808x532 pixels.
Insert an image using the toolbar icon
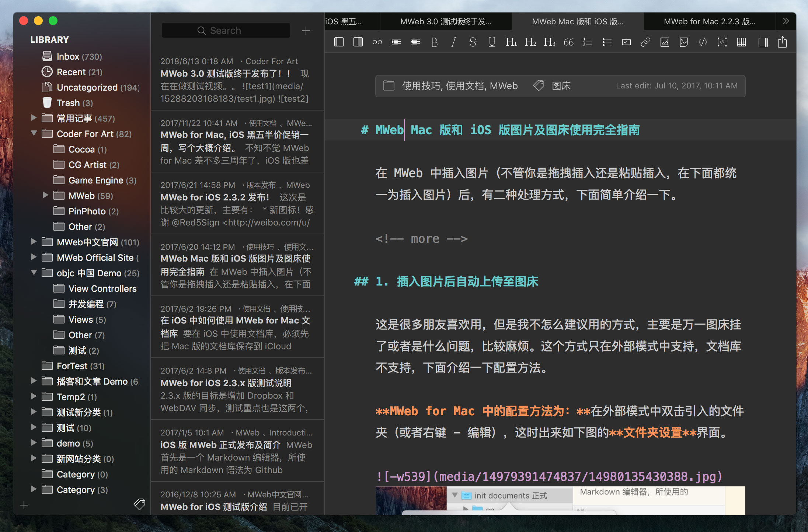tap(665, 42)
